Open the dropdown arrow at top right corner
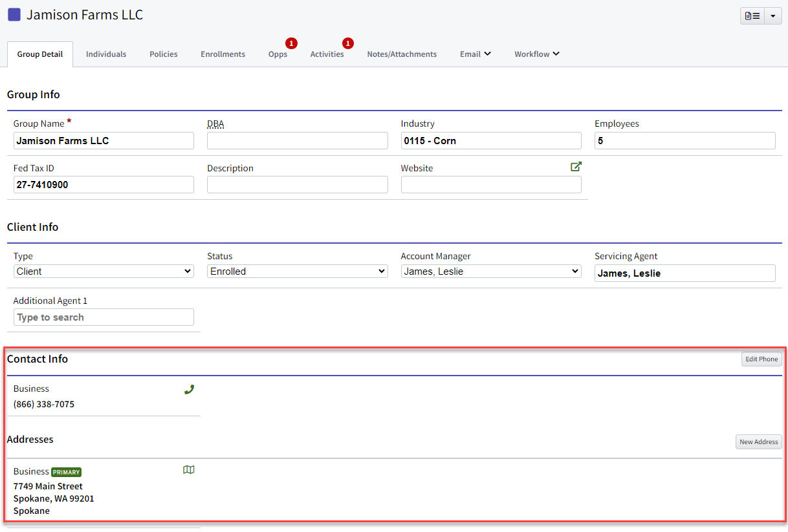This screenshot has height=532, width=788. tap(774, 15)
